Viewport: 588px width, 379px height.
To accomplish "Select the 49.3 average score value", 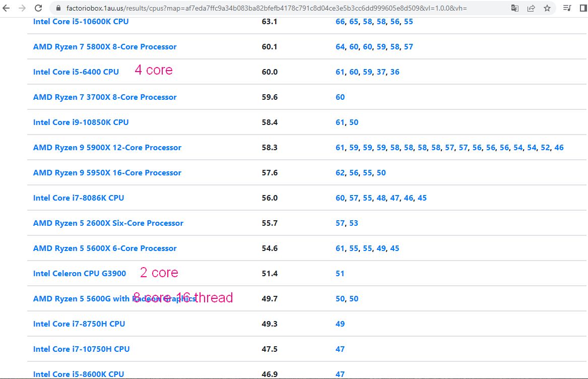I will click(270, 324).
